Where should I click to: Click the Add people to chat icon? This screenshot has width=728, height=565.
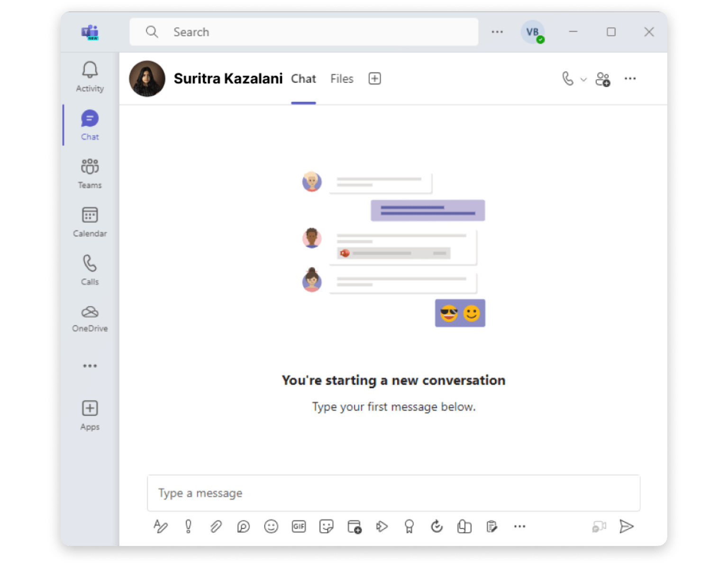coord(603,79)
